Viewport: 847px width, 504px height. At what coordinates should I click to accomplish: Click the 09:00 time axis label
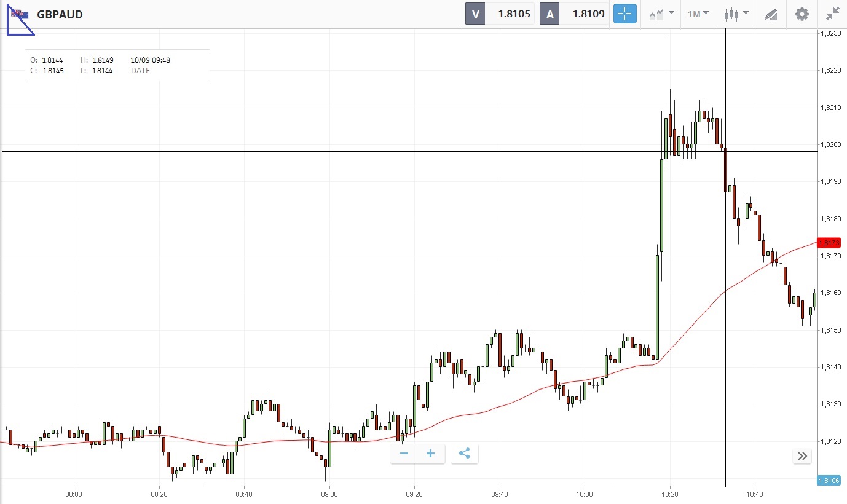pyautogui.click(x=329, y=494)
